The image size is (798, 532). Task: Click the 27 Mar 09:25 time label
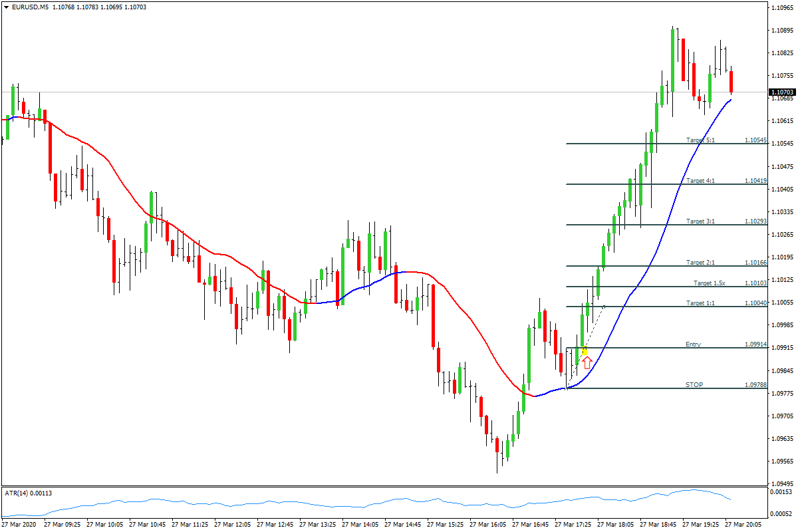(x=62, y=525)
